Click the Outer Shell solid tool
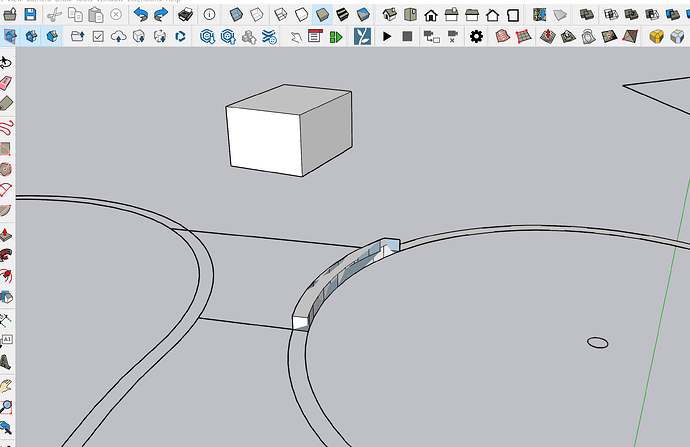The height and width of the screenshot is (447, 690). [587, 15]
